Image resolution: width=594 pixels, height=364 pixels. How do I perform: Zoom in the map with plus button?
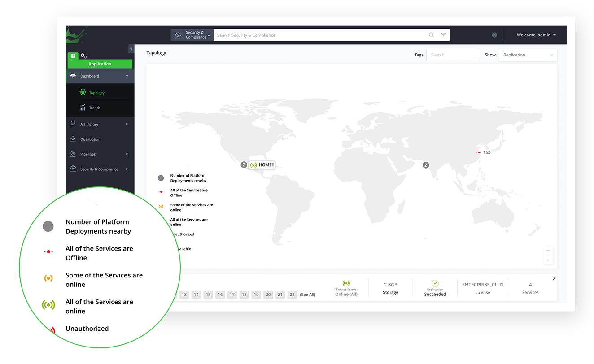[x=548, y=251]
